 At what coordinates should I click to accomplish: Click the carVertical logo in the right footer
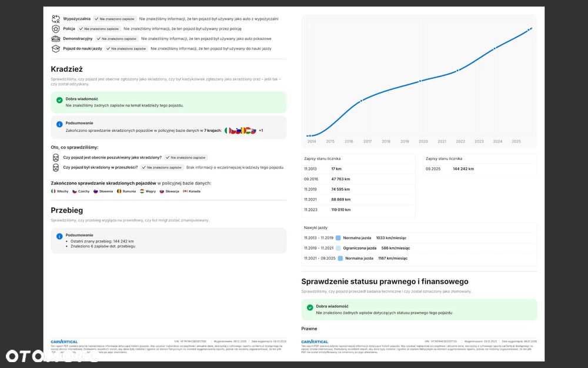click(315, 342)
